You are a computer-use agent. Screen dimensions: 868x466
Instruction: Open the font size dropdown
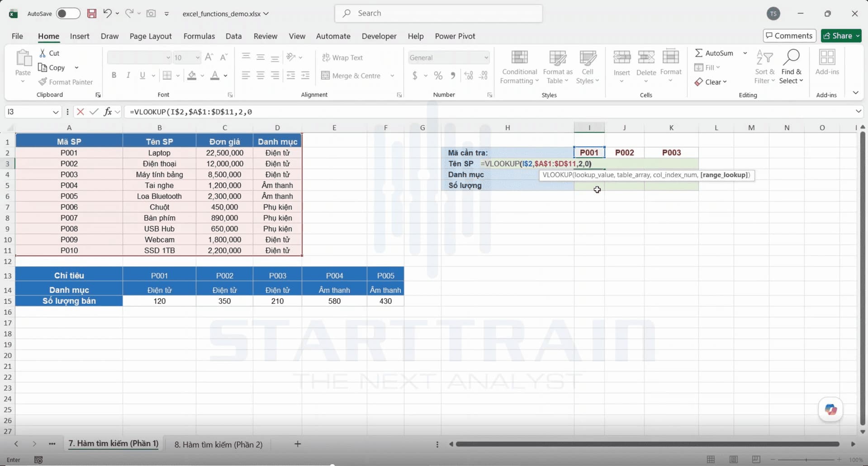[x=197, y=57]
